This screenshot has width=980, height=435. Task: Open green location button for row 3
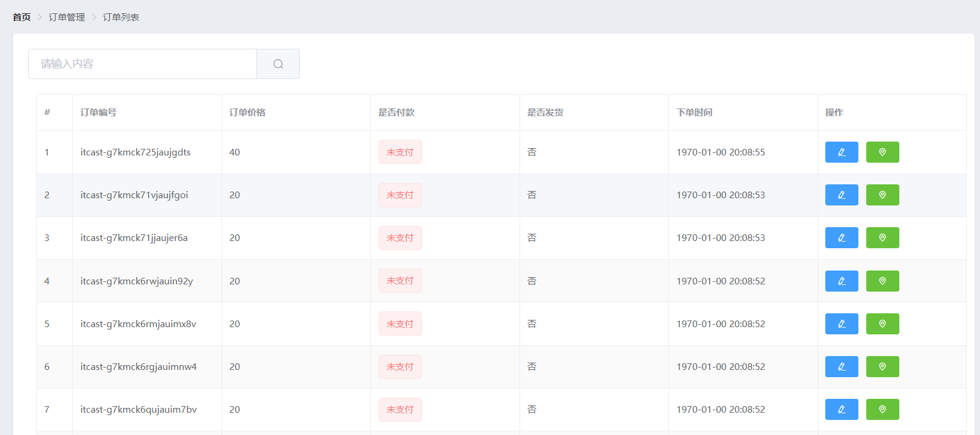(x=882, y=238)
